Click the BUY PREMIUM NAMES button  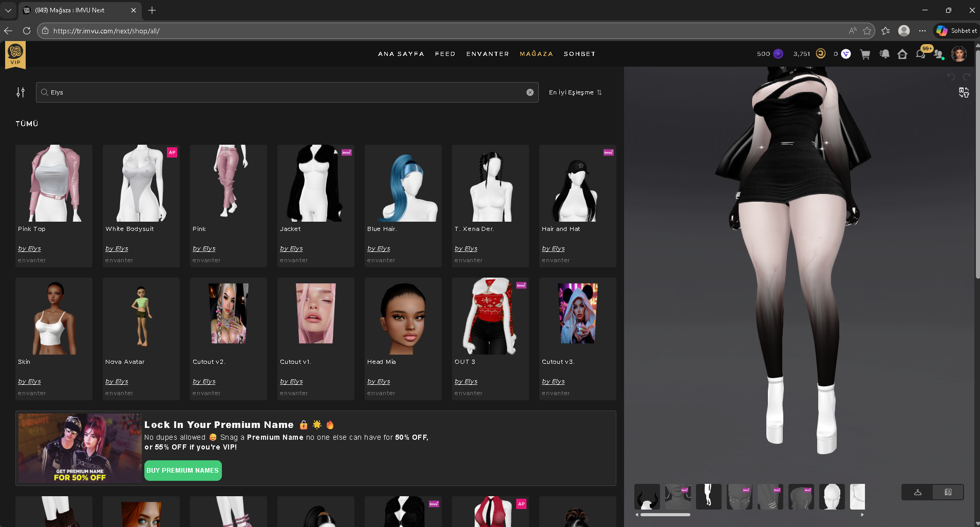click(183, 471)
